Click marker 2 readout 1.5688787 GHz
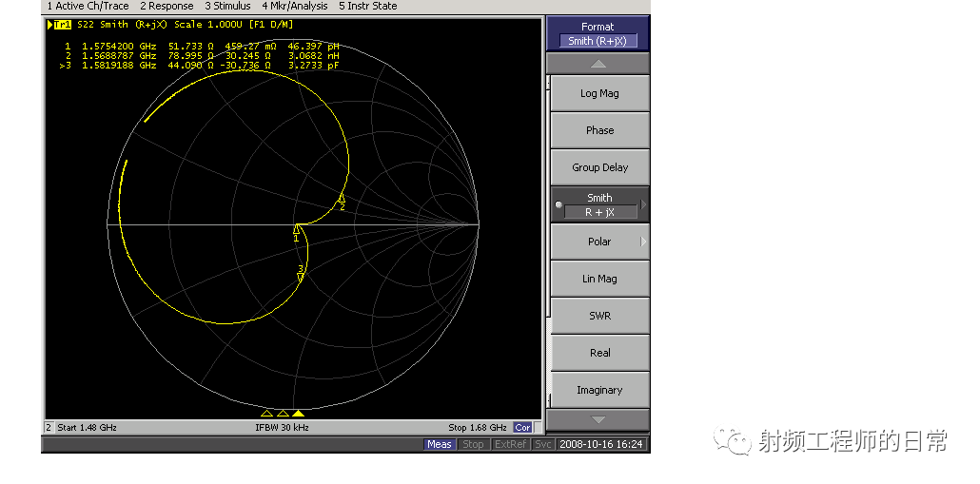The image size is (980, 484). (119, 55)
